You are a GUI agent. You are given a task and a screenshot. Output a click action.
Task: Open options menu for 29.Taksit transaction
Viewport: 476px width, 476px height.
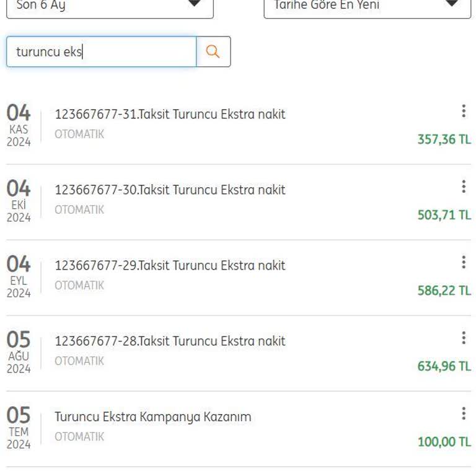[x=463, y=262]
